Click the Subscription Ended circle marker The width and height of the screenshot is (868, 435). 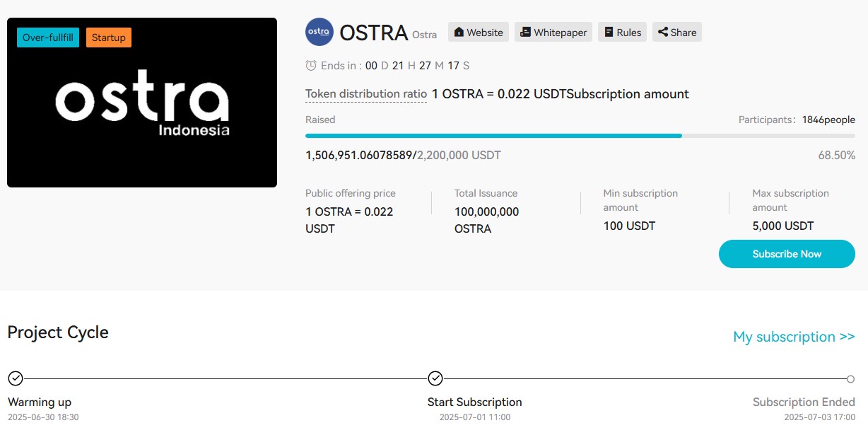pos(851,379)
